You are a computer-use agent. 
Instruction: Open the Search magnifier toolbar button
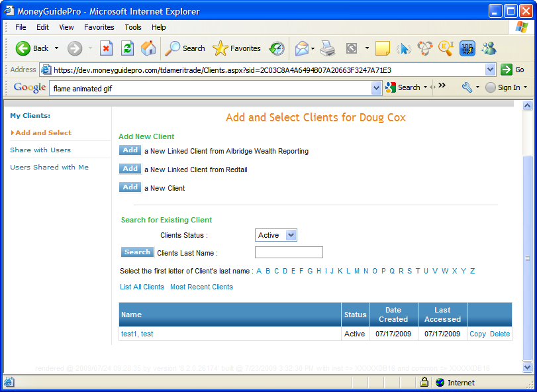pos(185,48)
